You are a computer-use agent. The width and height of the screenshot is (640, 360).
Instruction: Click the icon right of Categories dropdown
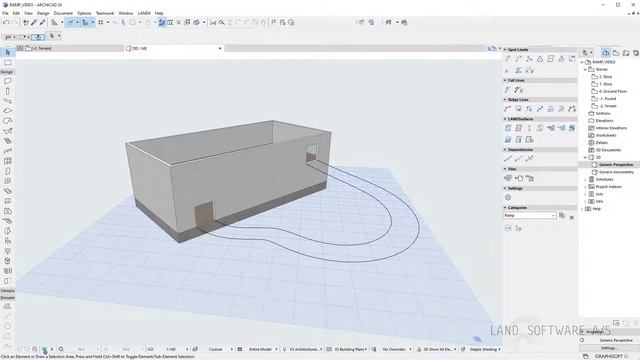tap(562, 216)
